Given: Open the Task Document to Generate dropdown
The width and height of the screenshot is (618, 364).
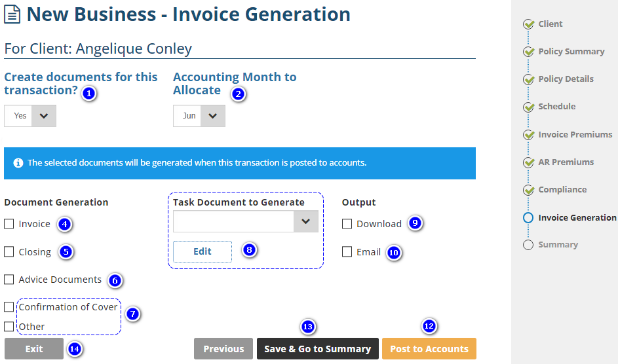Looking at the screenshot, I should point(246,222).
